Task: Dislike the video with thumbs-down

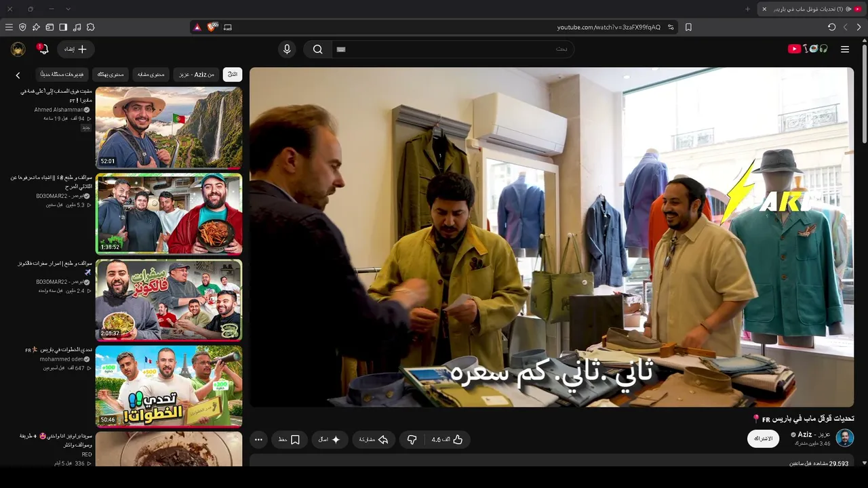Action: [x=412, y=440]
